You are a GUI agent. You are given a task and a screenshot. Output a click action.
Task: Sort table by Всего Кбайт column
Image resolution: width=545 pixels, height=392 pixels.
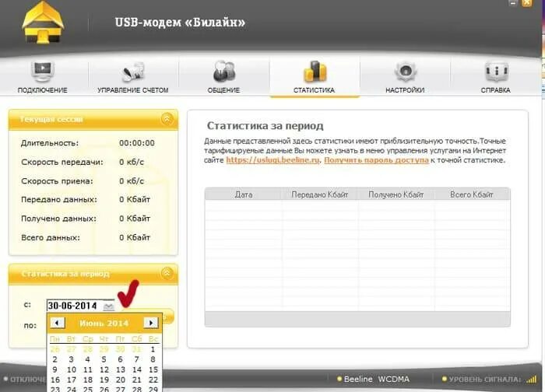[472, 194]
